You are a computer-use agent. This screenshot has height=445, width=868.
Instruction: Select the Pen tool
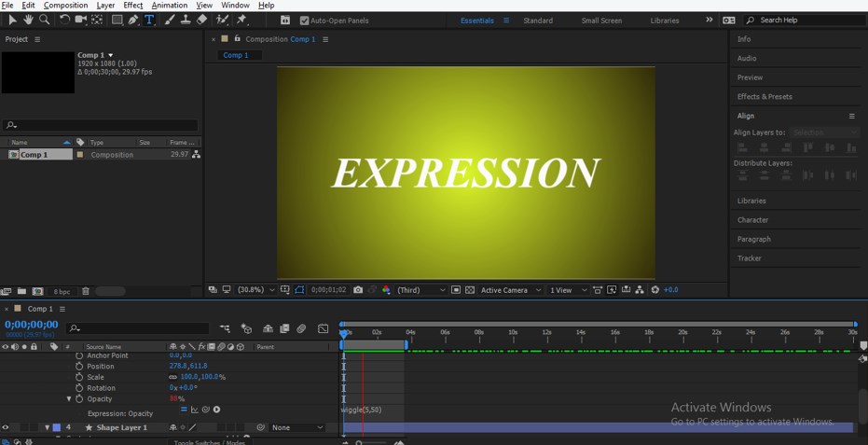point(133,20)
